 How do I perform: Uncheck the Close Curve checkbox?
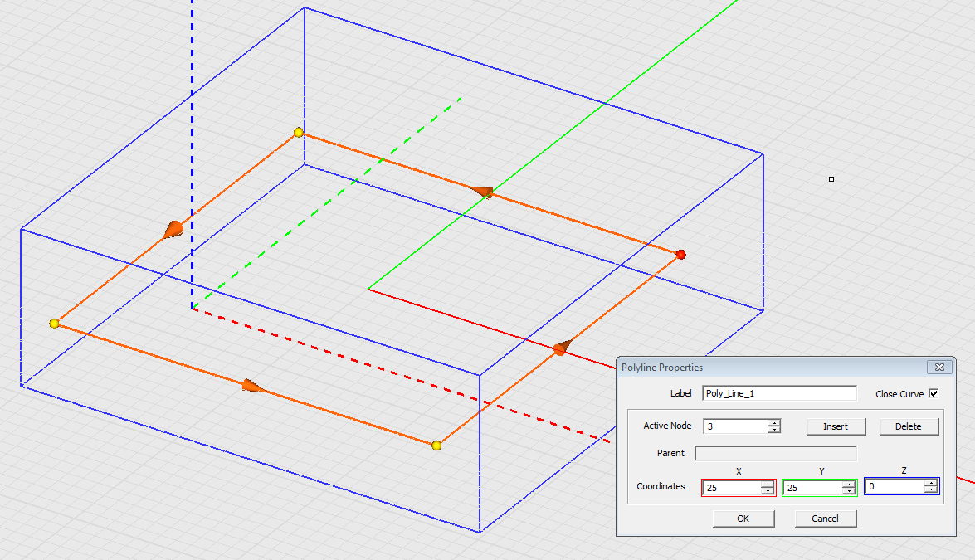[934, 393]
